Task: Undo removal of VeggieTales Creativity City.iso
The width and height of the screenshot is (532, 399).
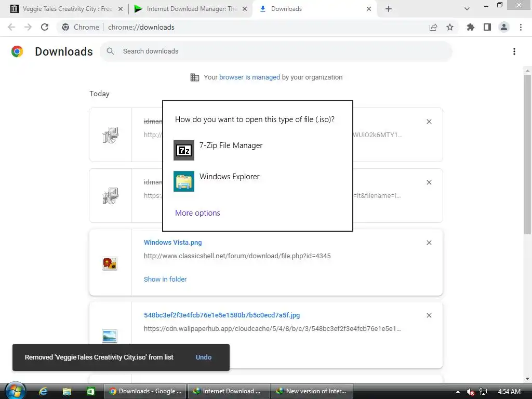Action: (204, 357)
